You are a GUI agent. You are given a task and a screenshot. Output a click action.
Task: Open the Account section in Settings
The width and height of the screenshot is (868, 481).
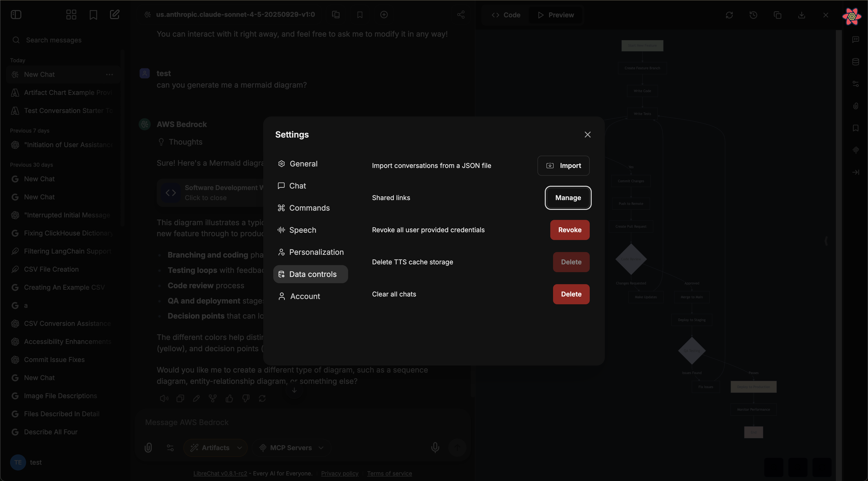(305, 296)
